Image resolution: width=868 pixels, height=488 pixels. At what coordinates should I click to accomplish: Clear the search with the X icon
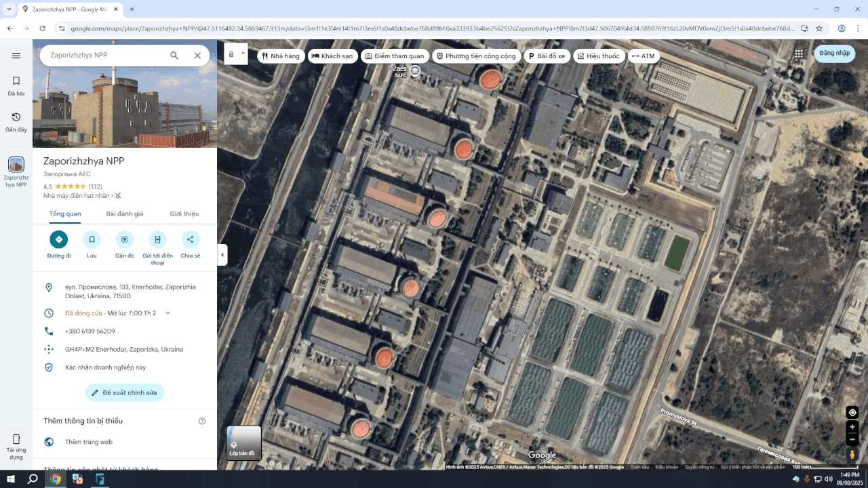(x=197, y=56)
